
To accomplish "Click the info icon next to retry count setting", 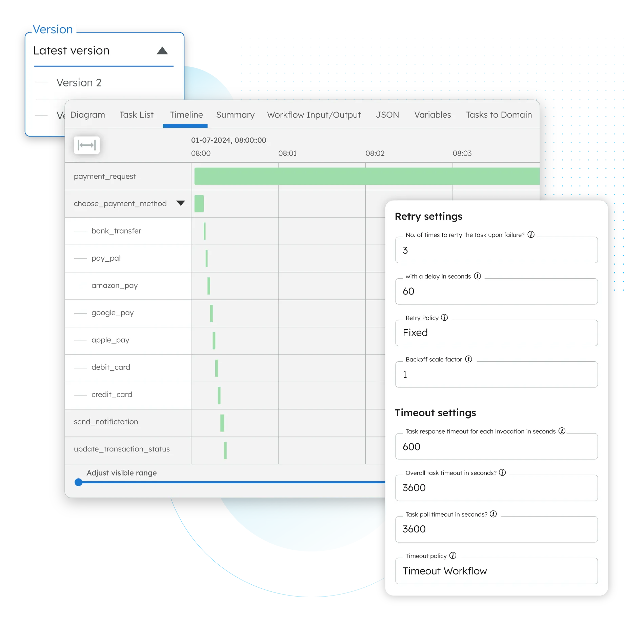I will pos(530,234).
